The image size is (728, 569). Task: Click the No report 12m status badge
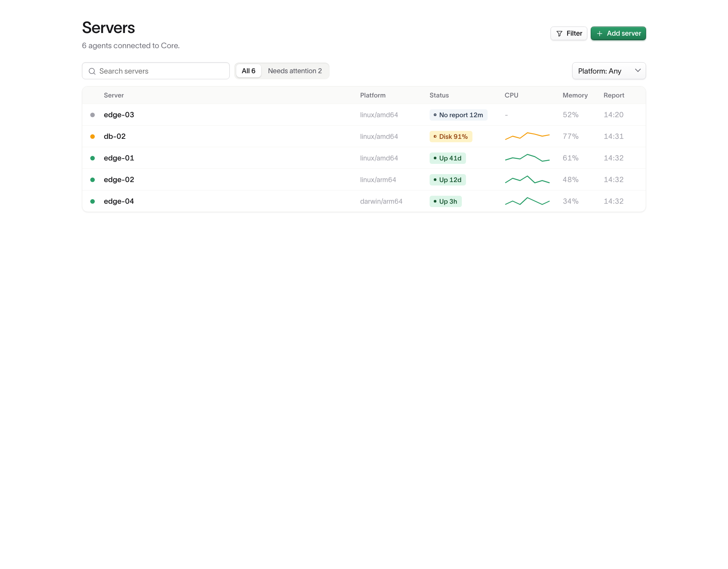[x=458, y=115]
